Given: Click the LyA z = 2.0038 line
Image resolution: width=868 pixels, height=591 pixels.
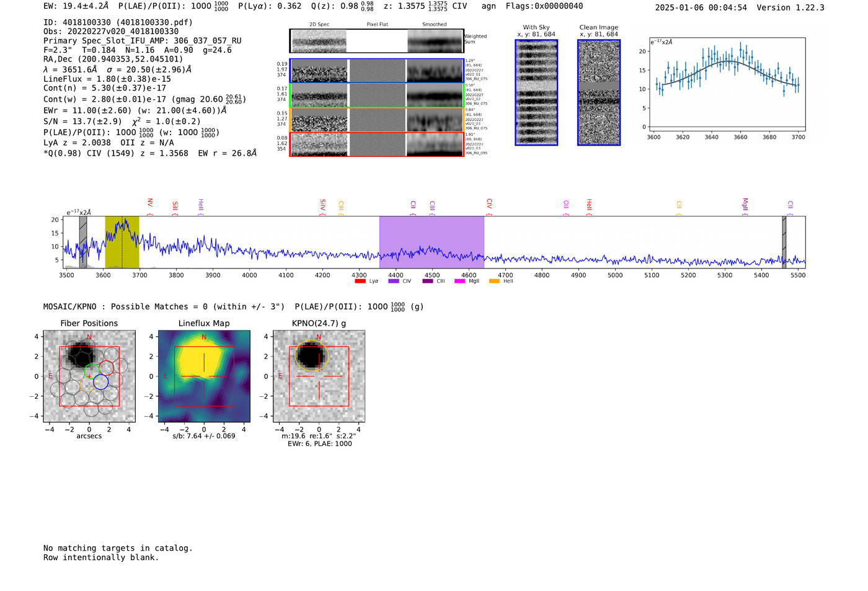Looking at the screenshot, I should pyautogui.click(x=108, y=143).
